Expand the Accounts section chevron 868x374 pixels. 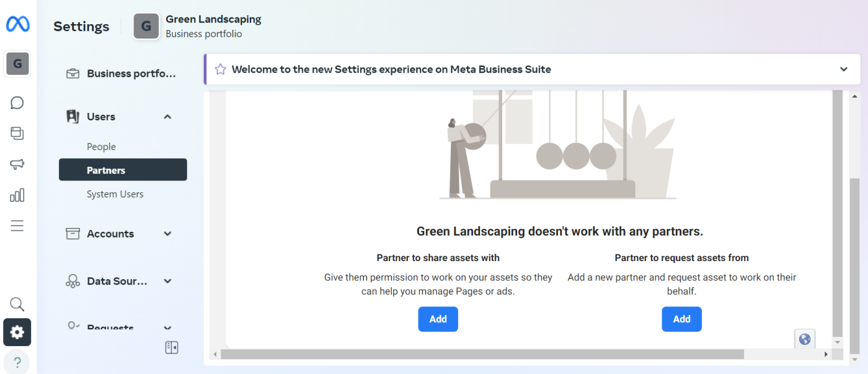coord(167,234)
